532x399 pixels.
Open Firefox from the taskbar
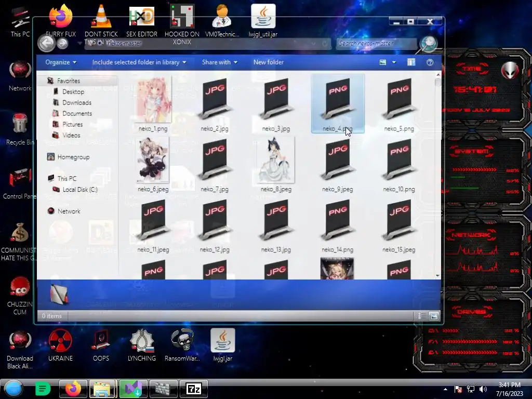coord(73,389)
